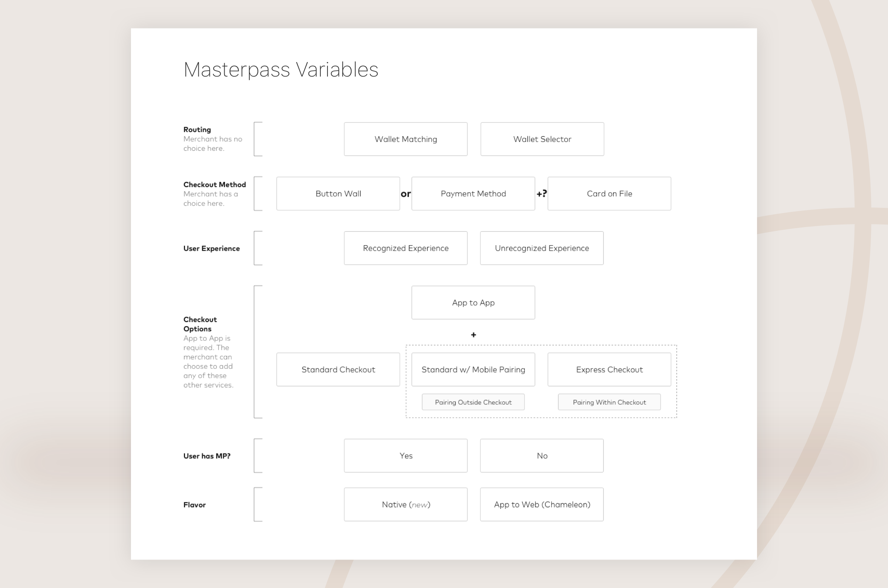Select the Unrecognized Experience box
This screenshot has width=888, height=588.
tap(542, 248)
